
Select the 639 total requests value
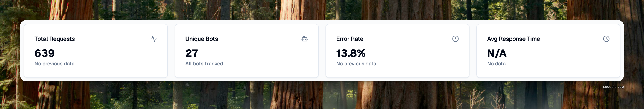[44, 53]
